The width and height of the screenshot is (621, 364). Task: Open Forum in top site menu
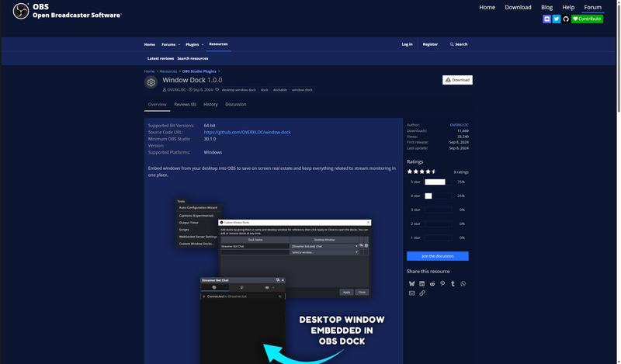(x=592, y=7)
